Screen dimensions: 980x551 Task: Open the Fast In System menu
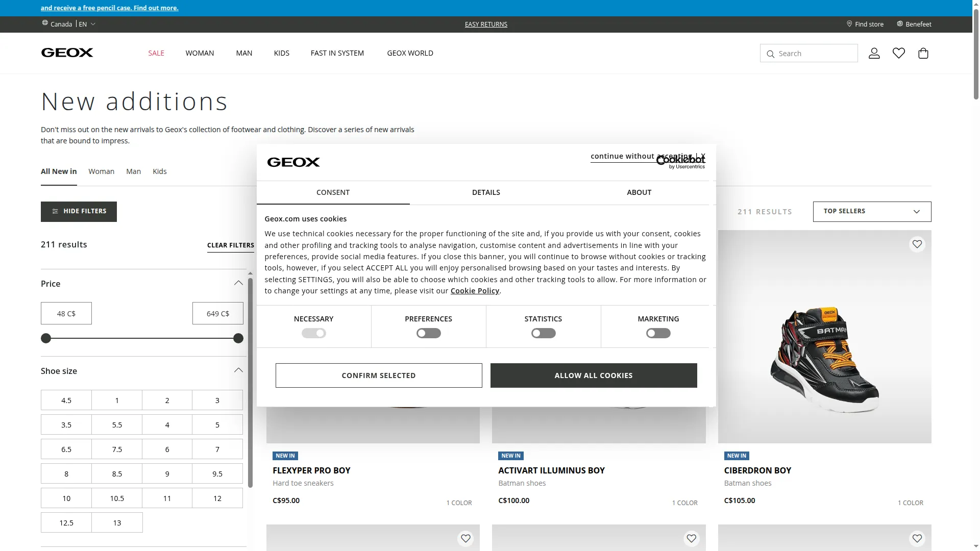pos(337,53)
